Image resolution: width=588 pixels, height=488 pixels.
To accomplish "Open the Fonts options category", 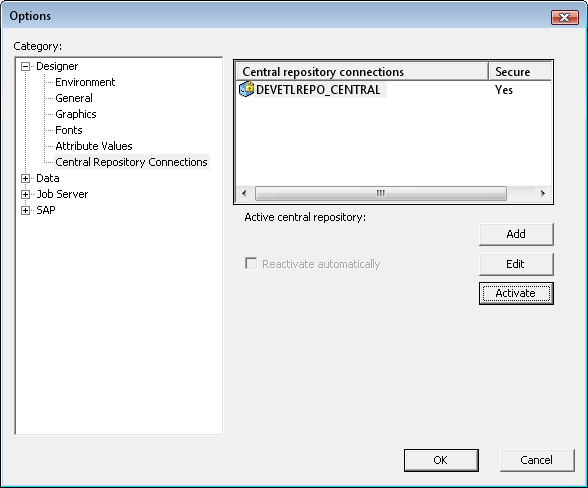I will 69,130.
